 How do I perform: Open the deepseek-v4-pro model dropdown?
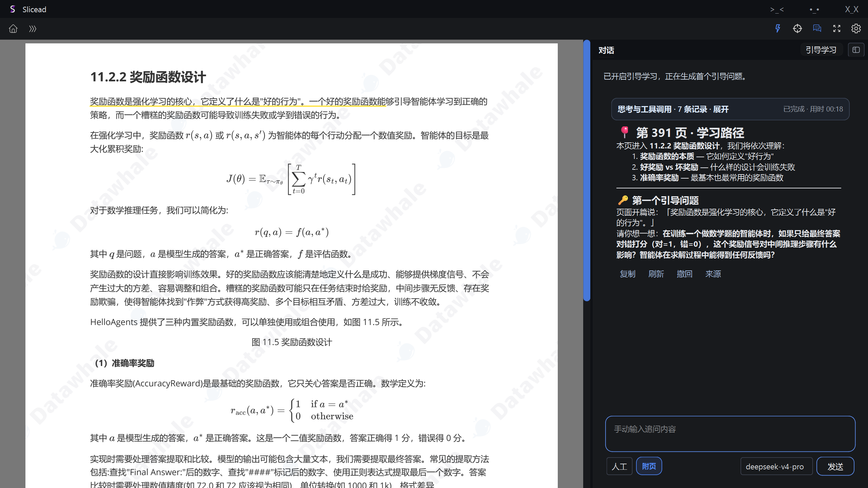coord(776,466)
